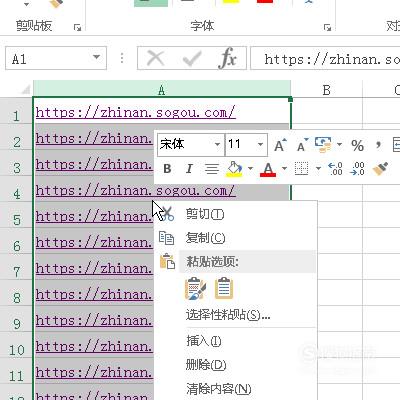The image size is (400, 400).
Task: Click paste with formatting brush clipboard icon
Action: tap(195, 288)
